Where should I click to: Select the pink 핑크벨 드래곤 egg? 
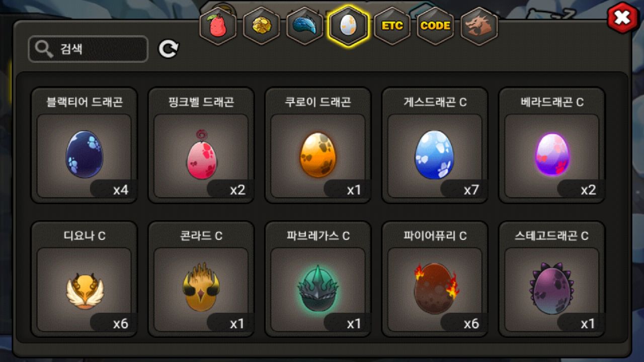coord(201,146)
